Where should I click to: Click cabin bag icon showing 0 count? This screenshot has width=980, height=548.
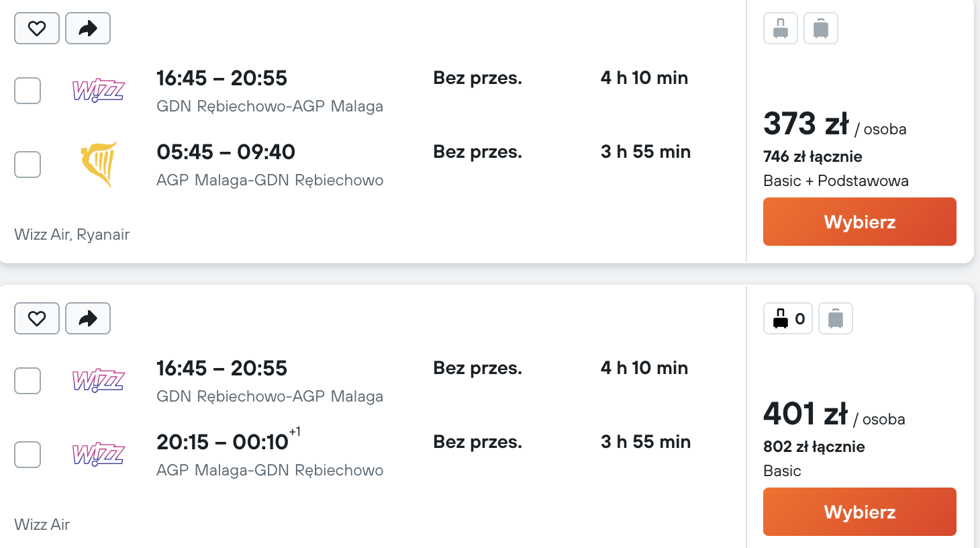[x=788, y=318]
